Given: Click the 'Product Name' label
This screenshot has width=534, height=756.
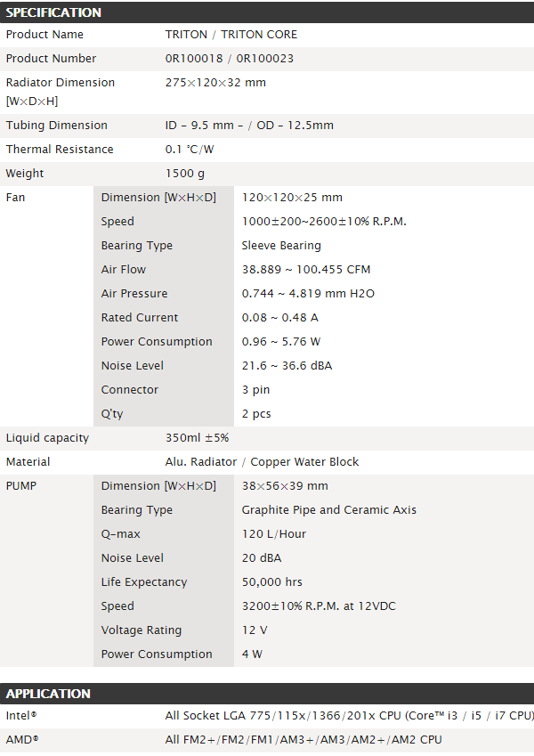Looking at the screenshot, I should tap(44, 35).
